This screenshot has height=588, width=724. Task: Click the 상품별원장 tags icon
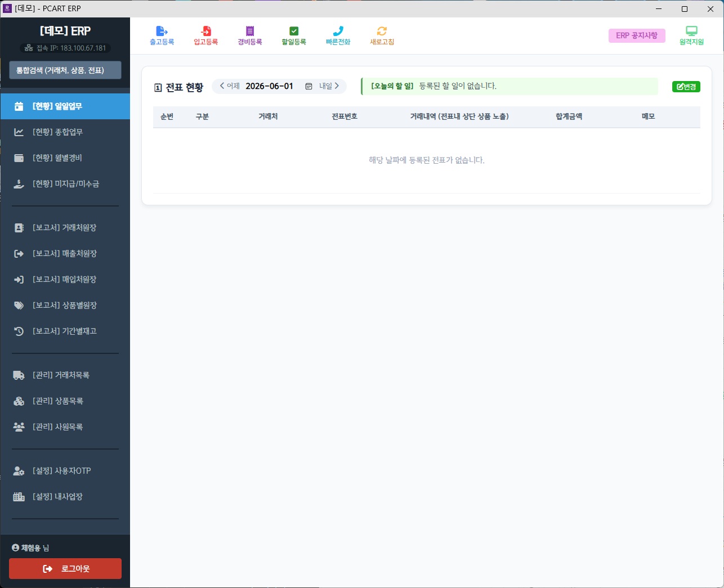[19, 306]
